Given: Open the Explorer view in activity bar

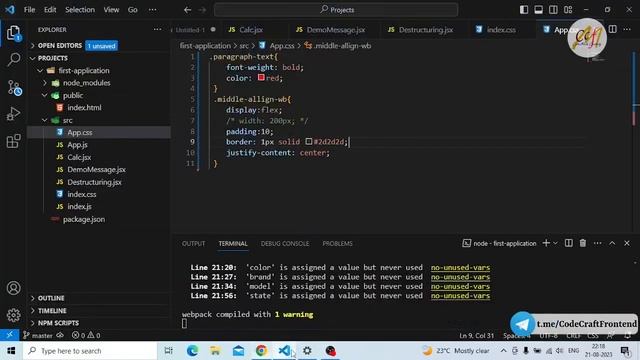Looking at the screenshot, I should pos(13,33).
